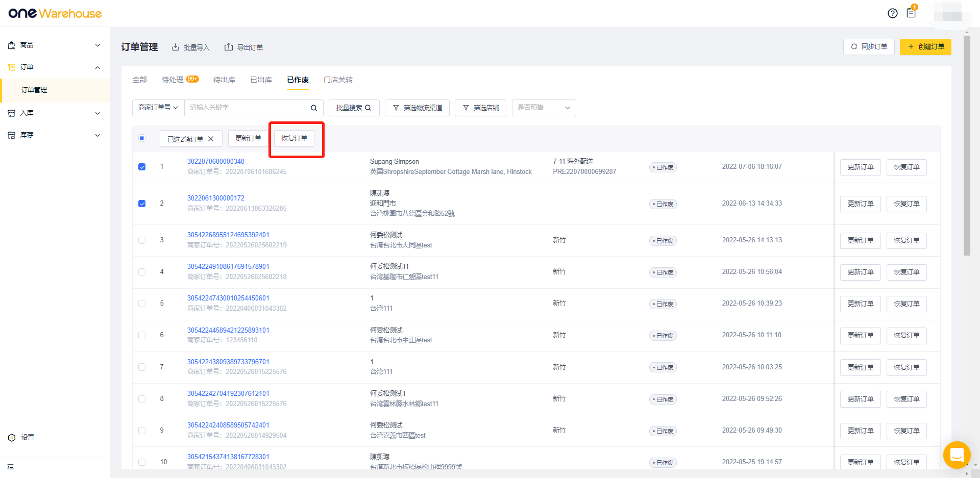Collapse the 订单 menu chevron
The height and width of the screenshot is (478, 980).
pyautogui.click(x=97, y=67)
